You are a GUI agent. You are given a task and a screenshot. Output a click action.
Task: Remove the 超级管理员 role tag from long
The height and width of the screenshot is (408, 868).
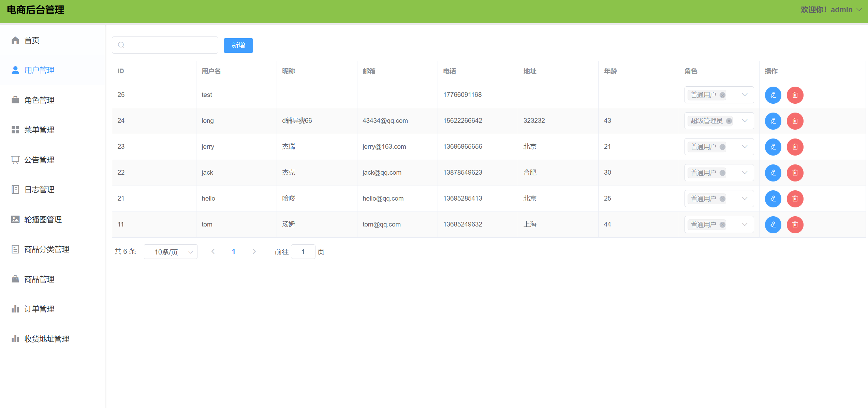pos(729,121)
